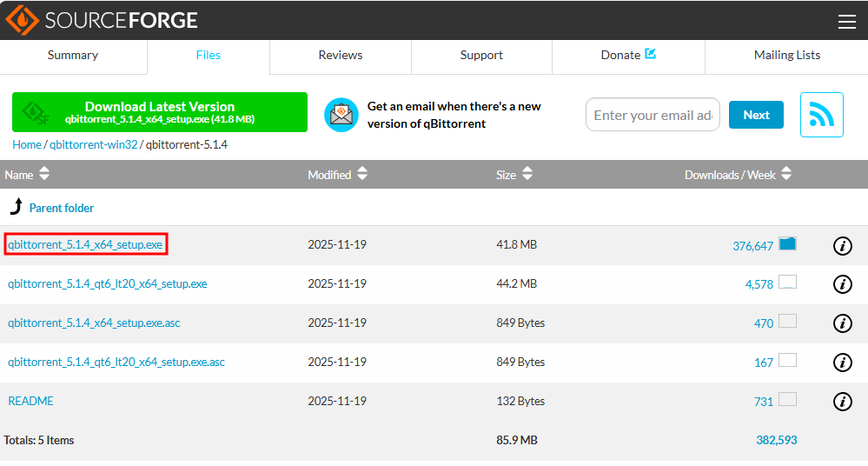
Task: Open the README file link
Action: [x=30, y=401]
